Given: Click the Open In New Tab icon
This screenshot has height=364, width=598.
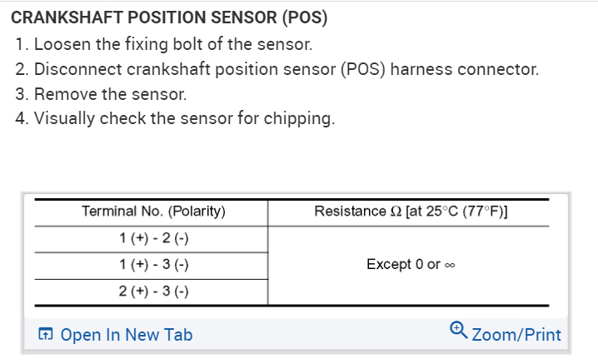Looking at the screenshot, I should [47, 335].
